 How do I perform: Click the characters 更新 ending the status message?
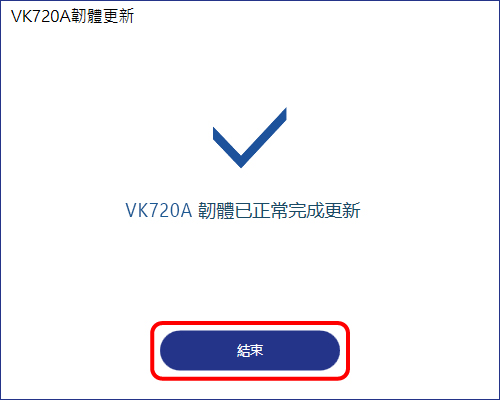click(343, 210)
